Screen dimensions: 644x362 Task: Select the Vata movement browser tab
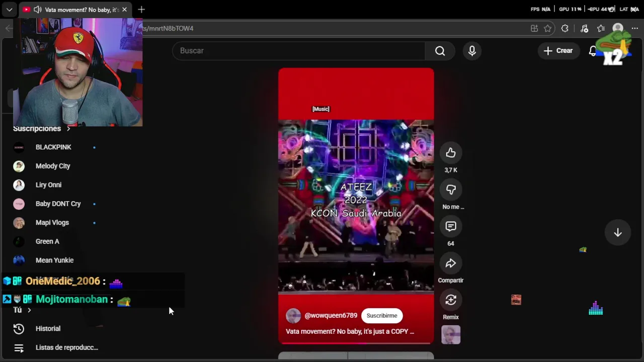(75, 10)
